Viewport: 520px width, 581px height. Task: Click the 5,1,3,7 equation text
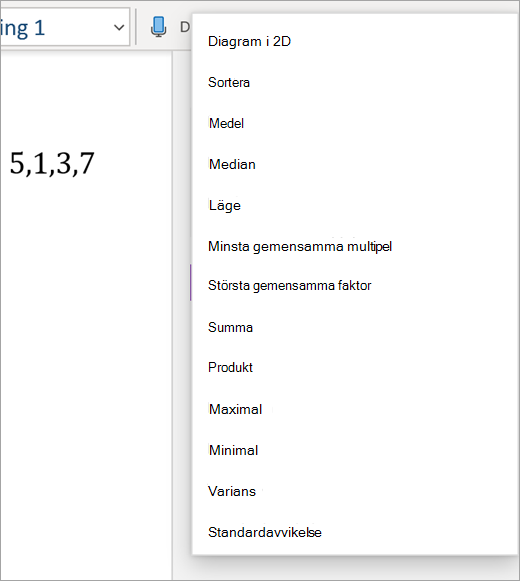coord(52,163)
